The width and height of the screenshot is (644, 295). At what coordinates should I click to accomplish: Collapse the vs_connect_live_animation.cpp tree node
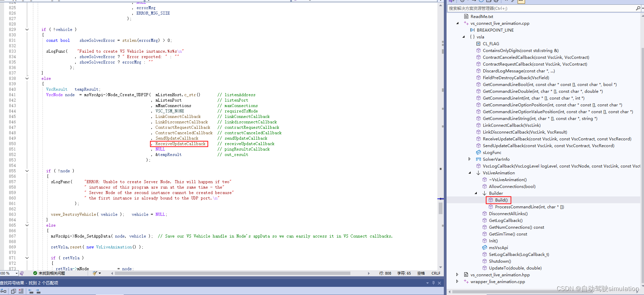click(x=457, y=23)
